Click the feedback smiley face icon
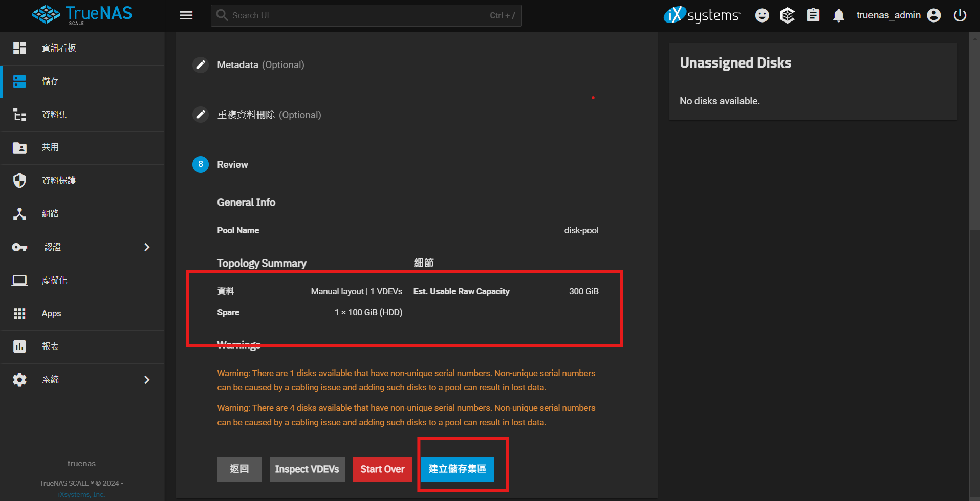The image size is (980, 501). (x=762, y=15)
